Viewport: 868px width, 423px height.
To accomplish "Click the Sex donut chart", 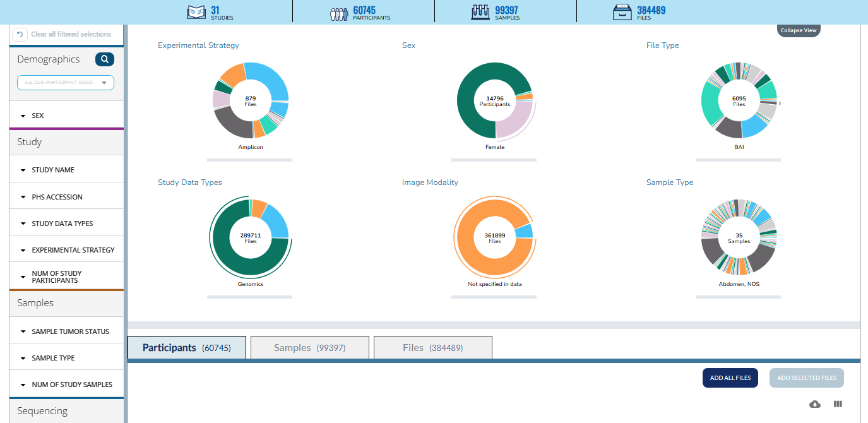I will point(495,100).
